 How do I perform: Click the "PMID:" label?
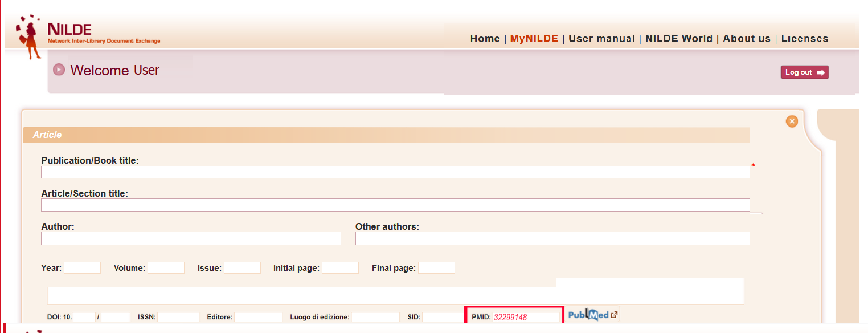(x=481, y=317)
